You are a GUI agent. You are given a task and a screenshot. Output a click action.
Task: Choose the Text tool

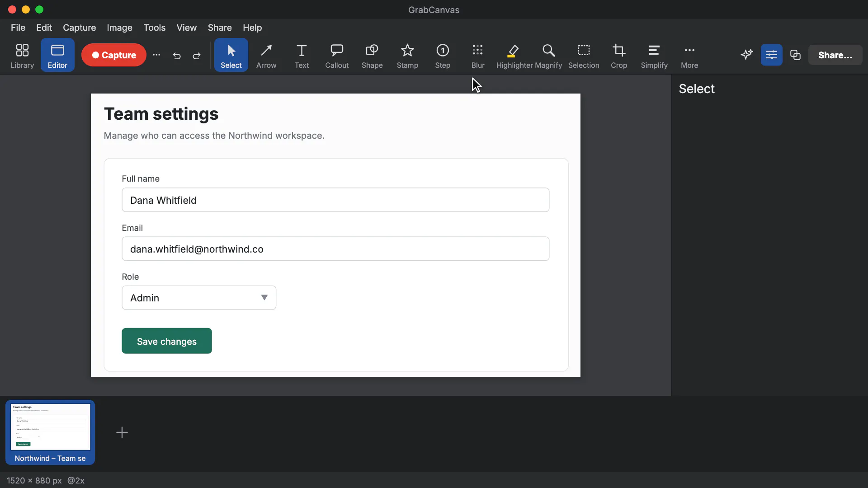coord(302,55)
